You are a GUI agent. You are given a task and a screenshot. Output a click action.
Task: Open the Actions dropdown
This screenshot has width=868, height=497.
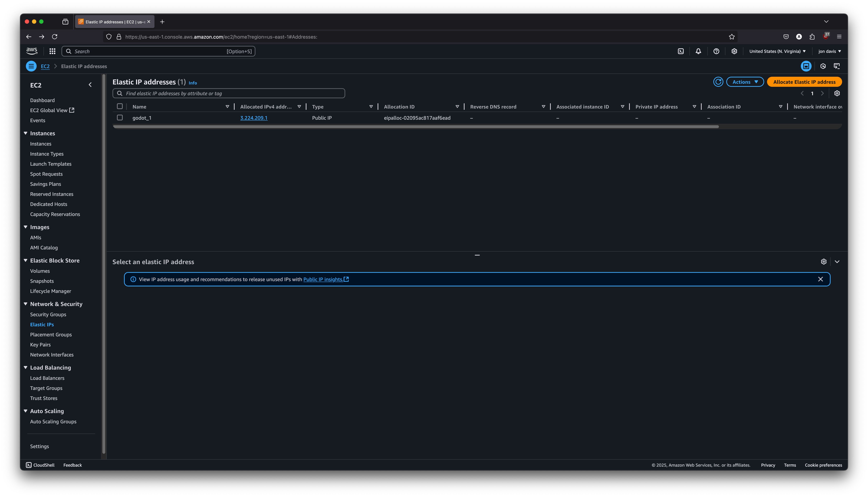click(744, 82)
